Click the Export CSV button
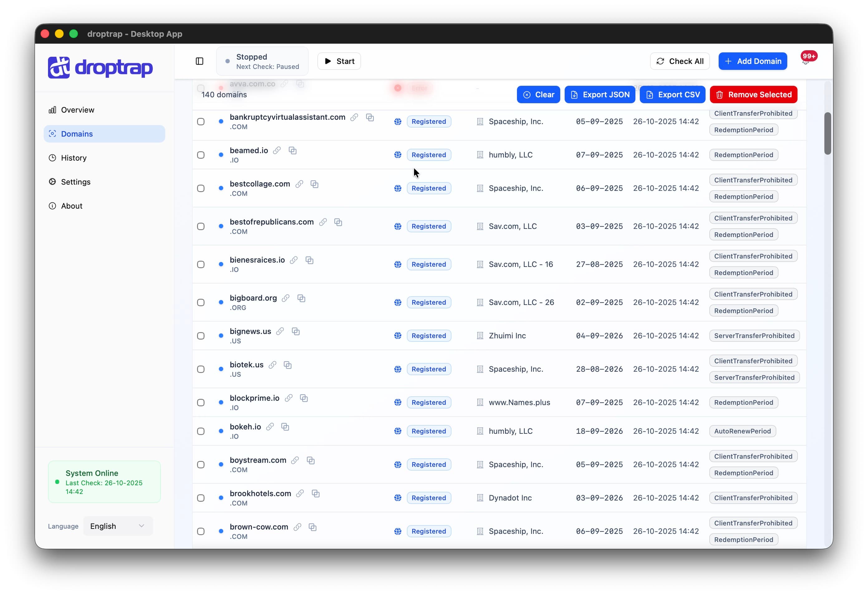 coord(672,94)
